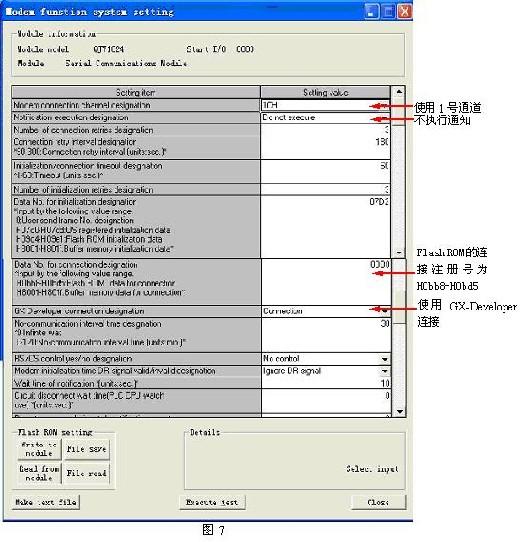Expand the GX Developer connection designation dropdown
The width and height of the screenshot is (523, 542).
point(385,311)
